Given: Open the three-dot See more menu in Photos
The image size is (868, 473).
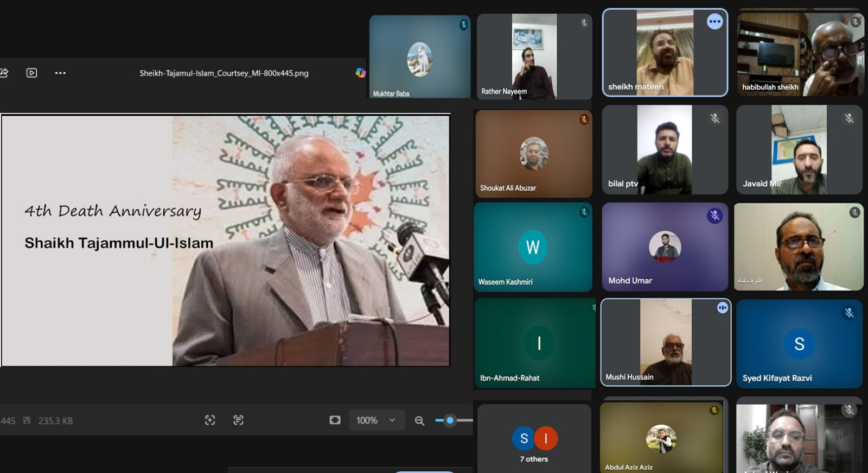Looking at the screenshot, I should (x=60, y=73).
